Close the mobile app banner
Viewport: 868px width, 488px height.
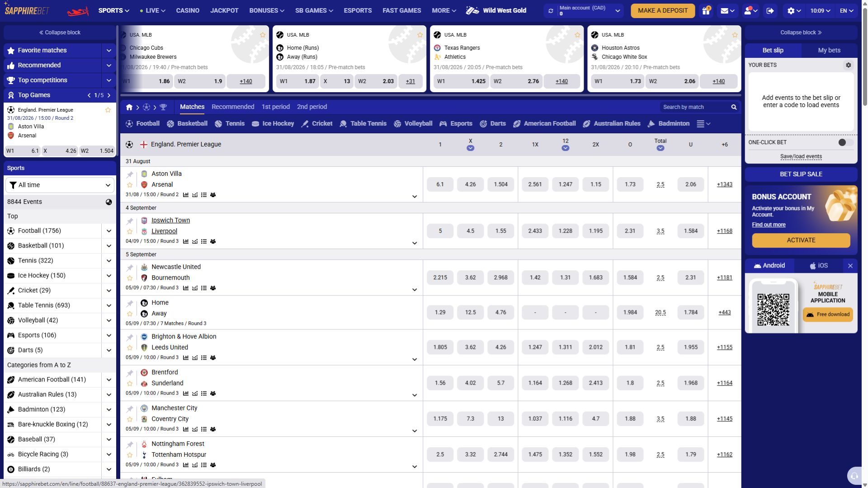pyautogui.click(x=850, y=266)
